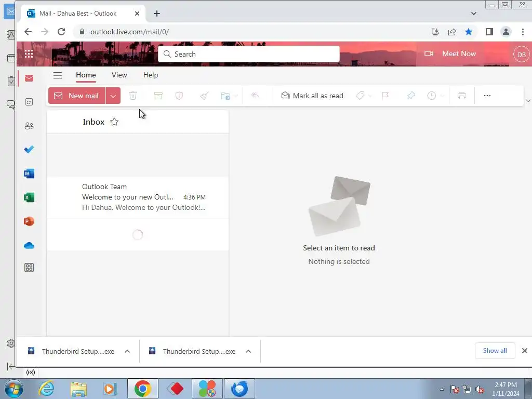The width and height of the screenshot is (532, 399).
Task: Open the More apps icon in sidebar
Action: (29, 268)
